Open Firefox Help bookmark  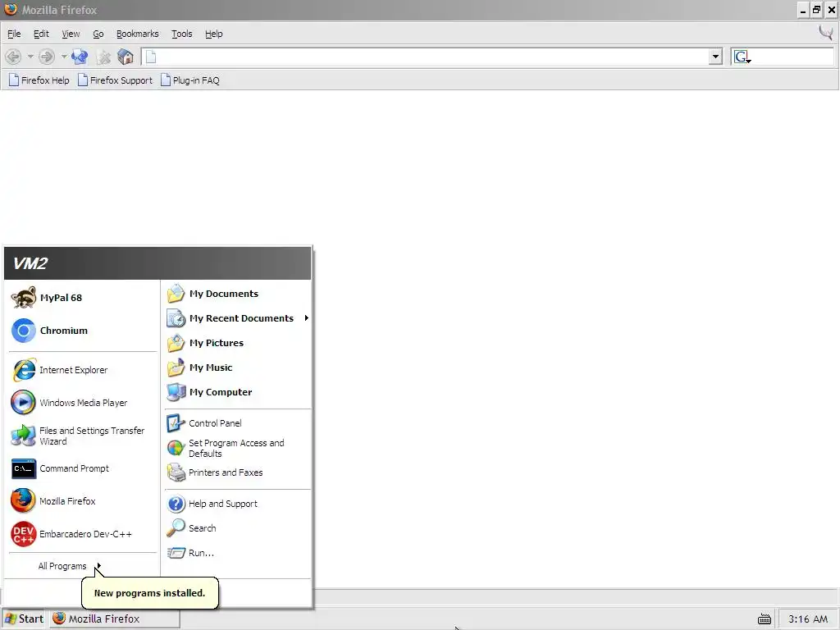pos(39,80)
